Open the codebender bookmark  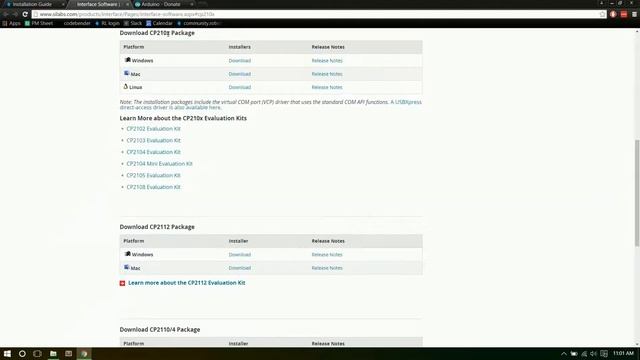pyautogui.click(x=77, y=23)
